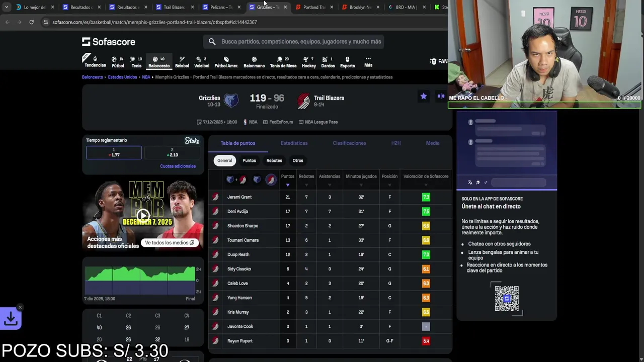The image size is (644, 362).
Task: Open the Dardos sport icon
Action: 328,62
